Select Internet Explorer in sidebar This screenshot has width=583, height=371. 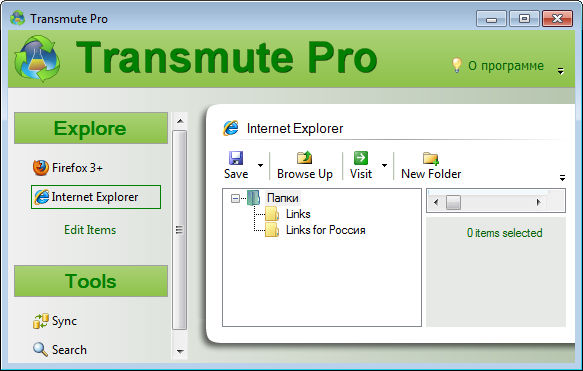pyautogui.click(x=96, y=197)
